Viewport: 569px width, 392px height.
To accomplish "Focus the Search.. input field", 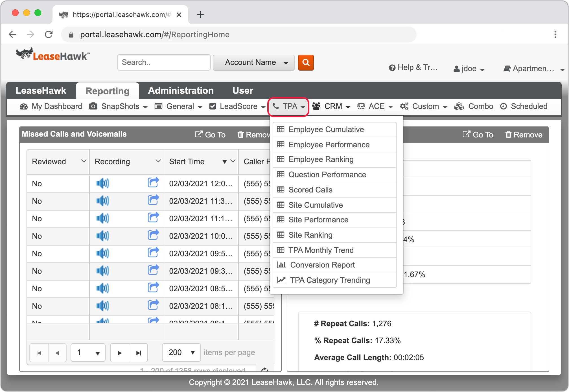I will pyautogui.click(x=164, y=62).
